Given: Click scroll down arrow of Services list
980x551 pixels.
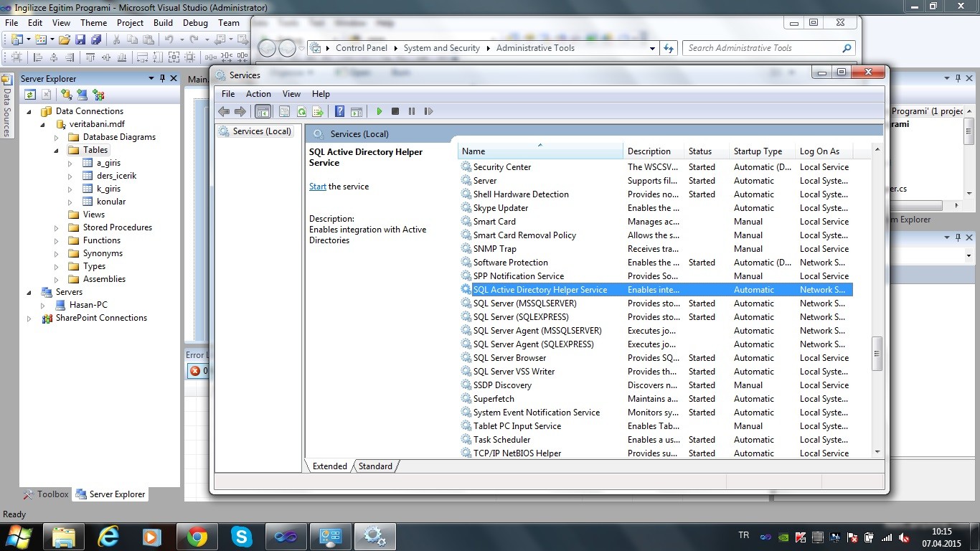Looking at the screenshot, I should click(x=877, y=453).
